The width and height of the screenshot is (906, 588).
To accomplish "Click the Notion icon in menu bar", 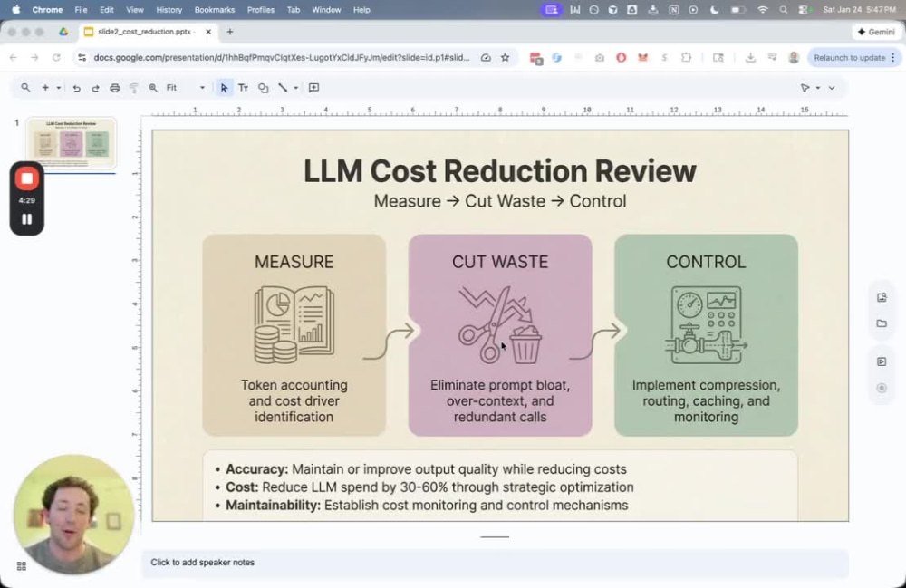I will coord(674,10).
